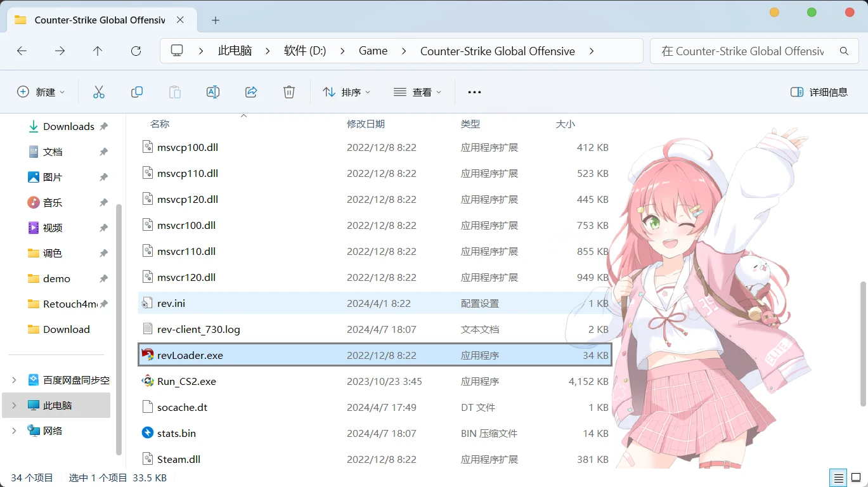Expand the 网络 tree node
868x487 pixels.
click(15, 431)
